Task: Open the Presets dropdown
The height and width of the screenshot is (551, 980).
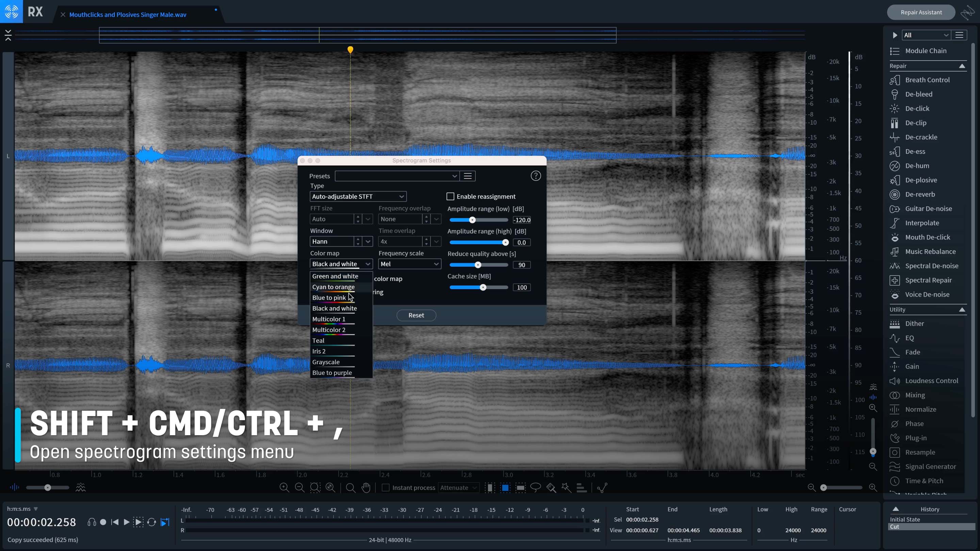Action: (397, 176)
